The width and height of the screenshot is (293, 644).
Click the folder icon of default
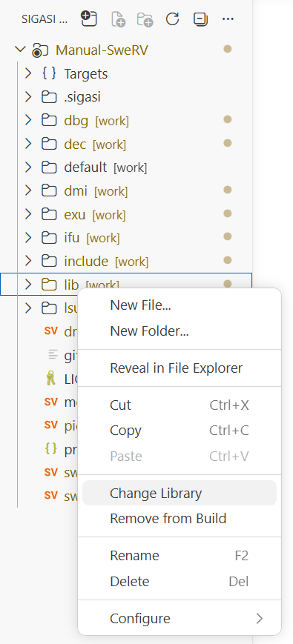pyautogui.click(x=49, y=167)
